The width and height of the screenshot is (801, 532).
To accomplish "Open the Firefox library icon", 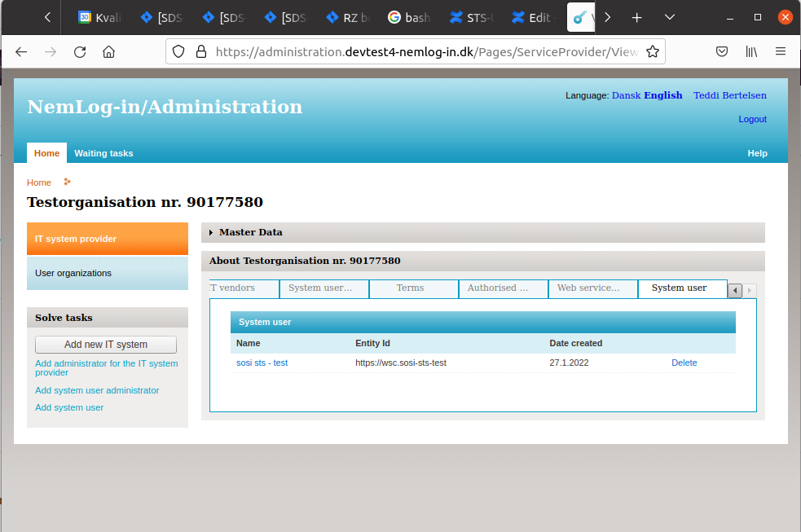I will tap(751, 52).
